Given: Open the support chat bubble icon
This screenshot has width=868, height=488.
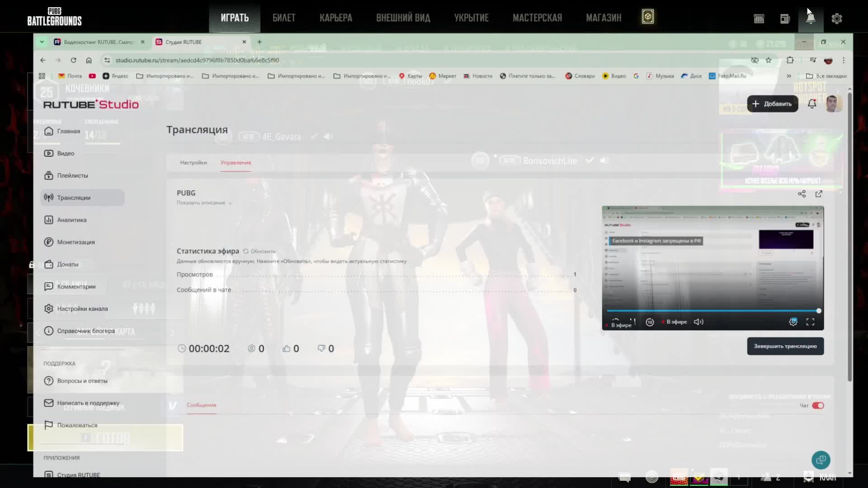Looking at the screenshot, I should [x=821, y=460].
